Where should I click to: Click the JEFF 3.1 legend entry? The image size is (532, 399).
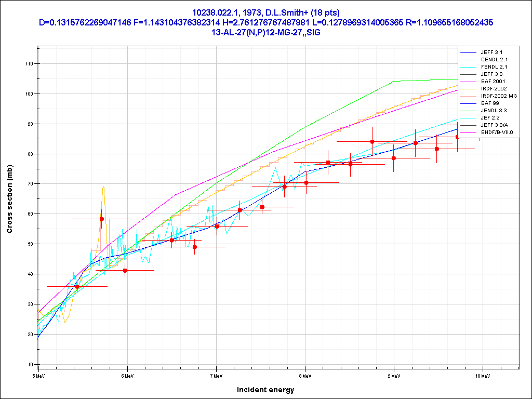[491, 52]
